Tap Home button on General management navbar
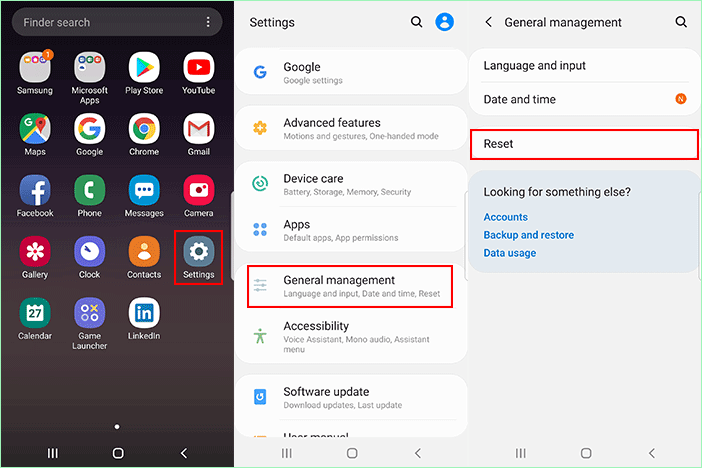 point(586,453)
